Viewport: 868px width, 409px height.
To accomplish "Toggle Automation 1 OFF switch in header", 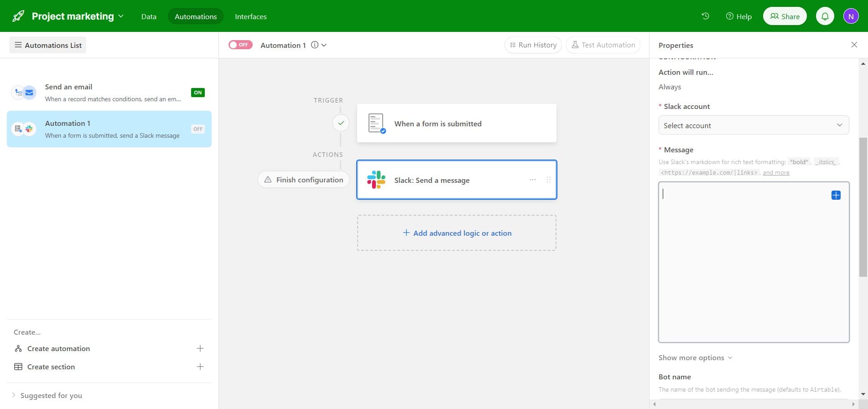I will pyautogui.click(x=240, y=45).
